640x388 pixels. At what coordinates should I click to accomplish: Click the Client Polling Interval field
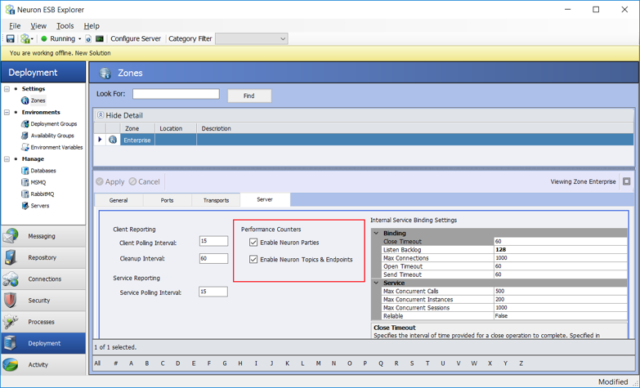pos(213,241)
